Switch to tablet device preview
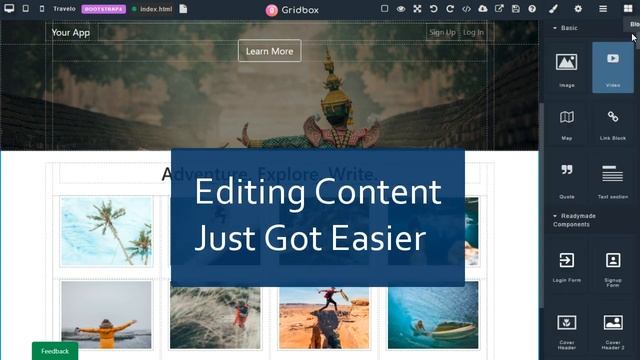640x360 pixels. (x=26, y=9)
